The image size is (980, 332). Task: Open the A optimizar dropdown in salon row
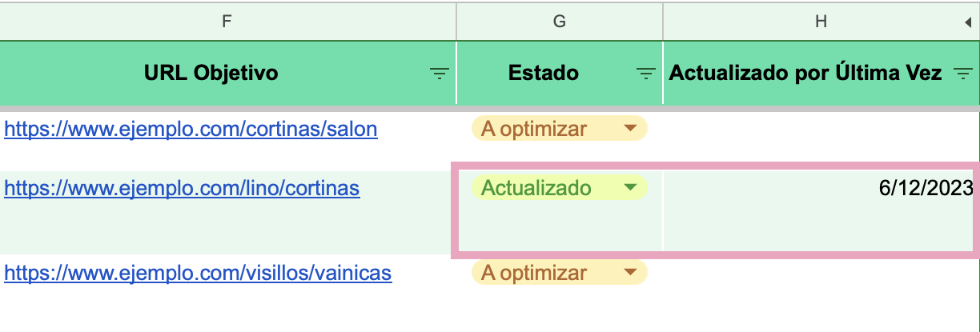(x=630, y=128)
